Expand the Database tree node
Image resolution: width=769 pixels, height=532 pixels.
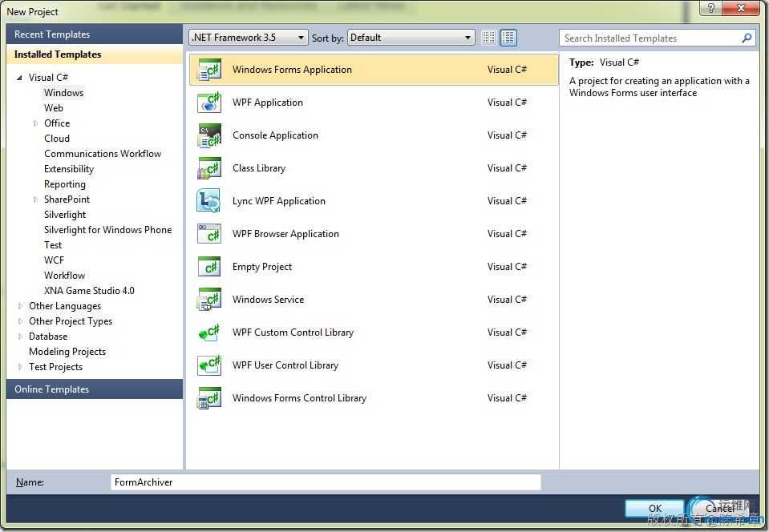point(20,337)
